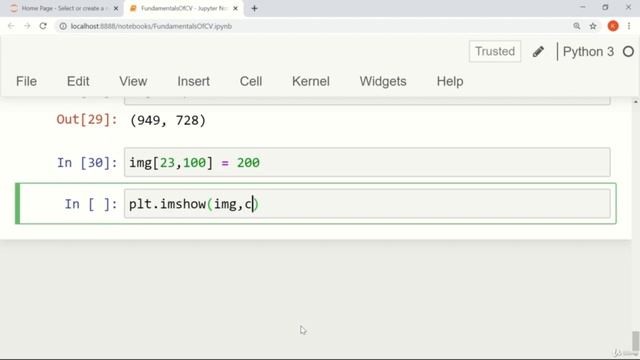Click the browser forward arrow

[x=27, y=26]
